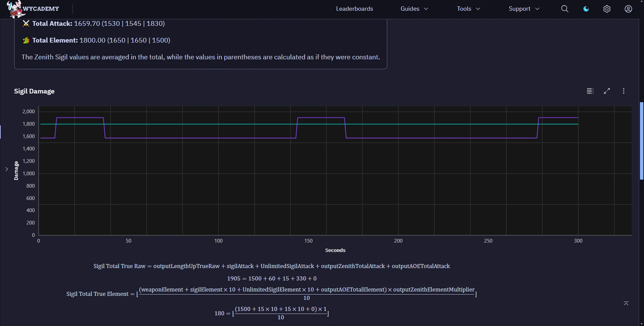Click the 2,000 y-axis tick label

[29, 112]
